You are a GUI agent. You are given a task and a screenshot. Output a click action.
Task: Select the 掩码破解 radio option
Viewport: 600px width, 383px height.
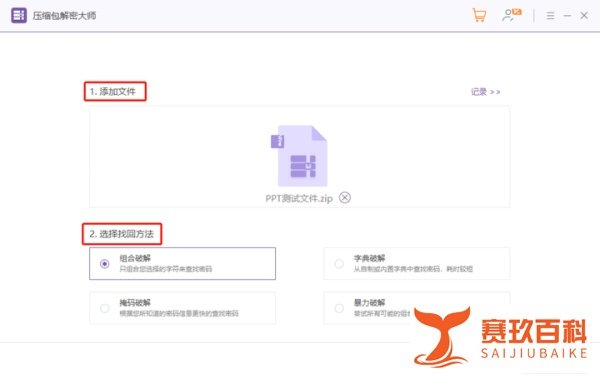click(104, 308)
